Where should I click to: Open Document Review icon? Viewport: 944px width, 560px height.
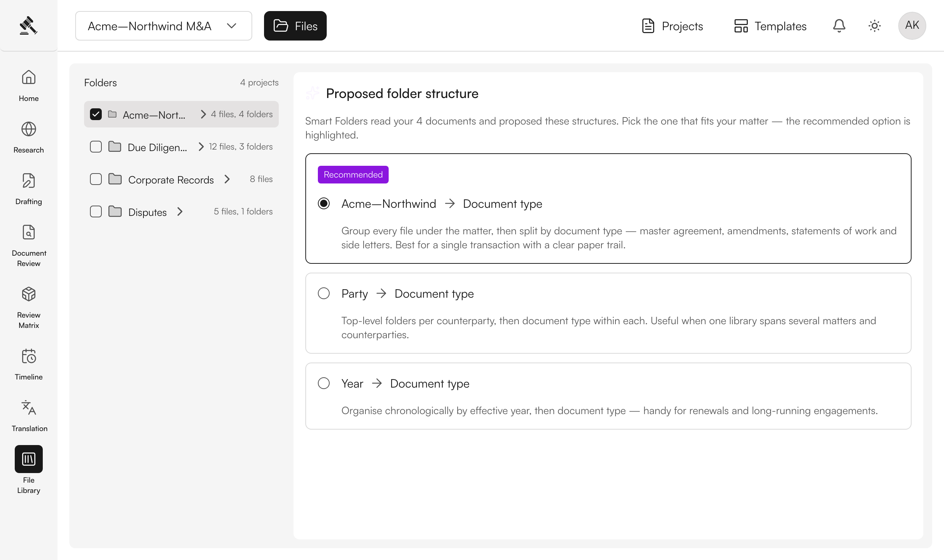coord(29,232)
